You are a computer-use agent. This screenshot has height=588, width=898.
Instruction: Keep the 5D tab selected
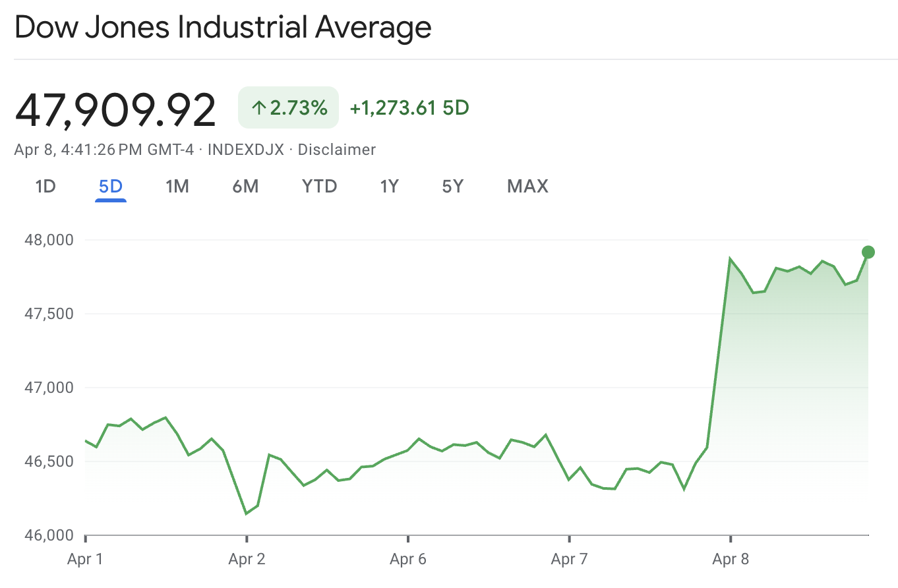tap(110, 187)
